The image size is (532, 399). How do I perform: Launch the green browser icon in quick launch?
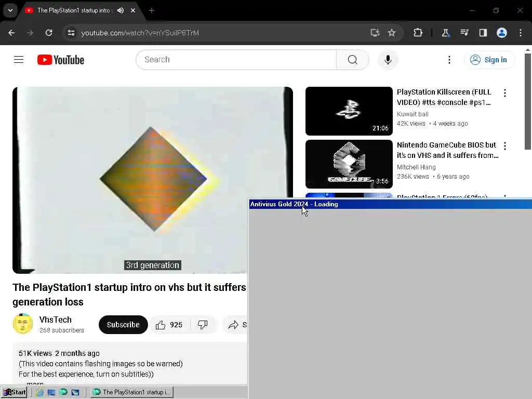pos(63,392)
